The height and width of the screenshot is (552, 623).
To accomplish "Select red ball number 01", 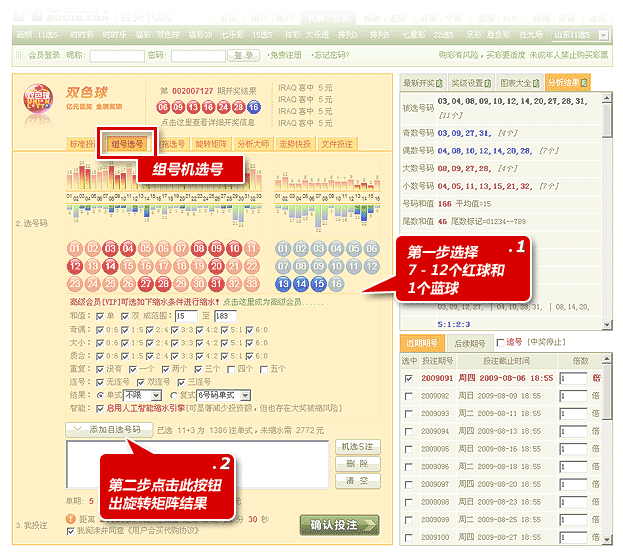I will (75, 249).
